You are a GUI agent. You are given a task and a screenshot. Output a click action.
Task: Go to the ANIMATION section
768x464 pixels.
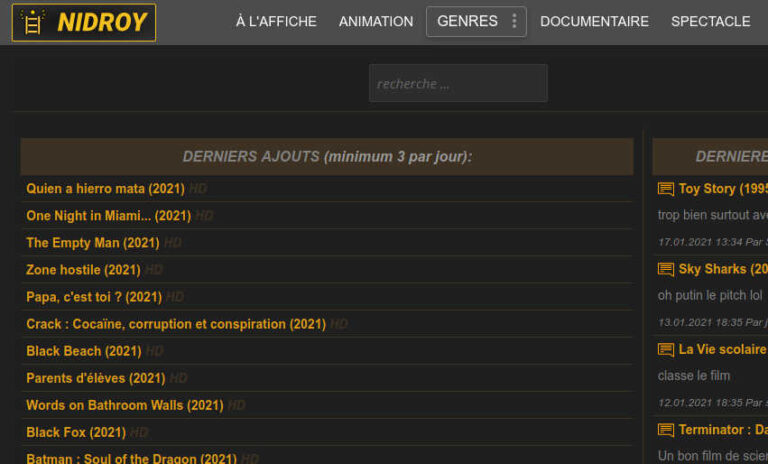pyautogui.click(x=375, y=21)
